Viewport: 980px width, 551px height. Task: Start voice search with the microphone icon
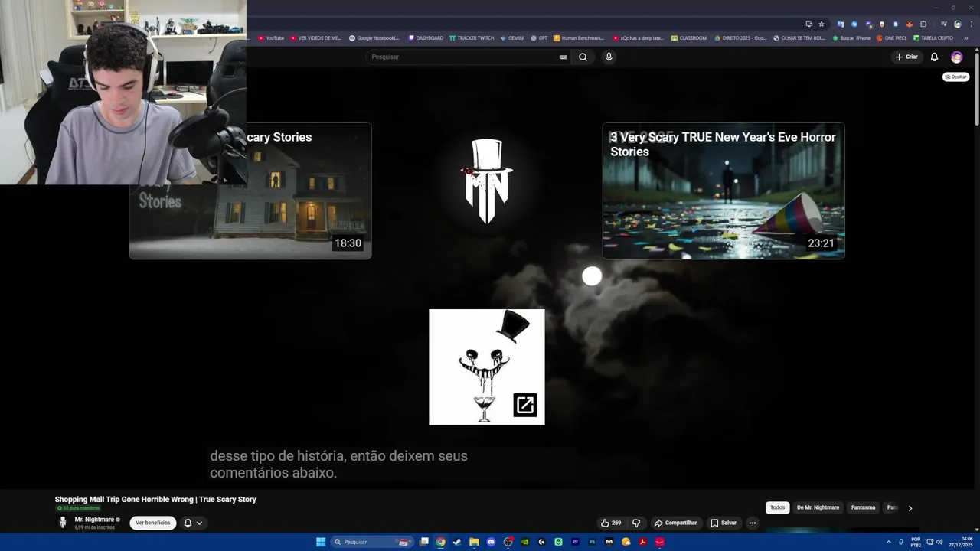[609, 57]
